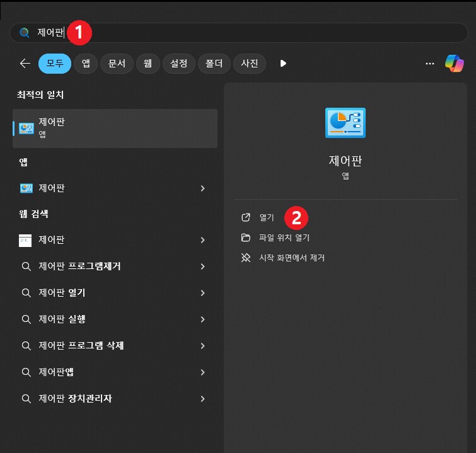Click the folder icon for 파일 위치 열기
The image size is (476, 453).
coord(246,238)
